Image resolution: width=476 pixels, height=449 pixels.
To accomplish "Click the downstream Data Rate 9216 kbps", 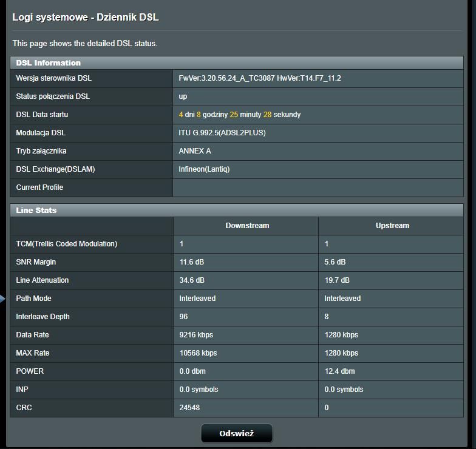I will coord(196,335).
